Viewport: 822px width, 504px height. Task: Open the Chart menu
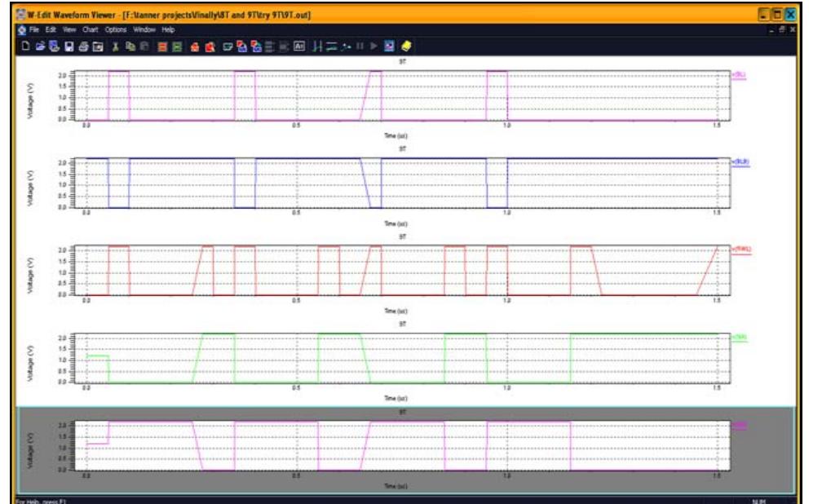click(91, 30)
